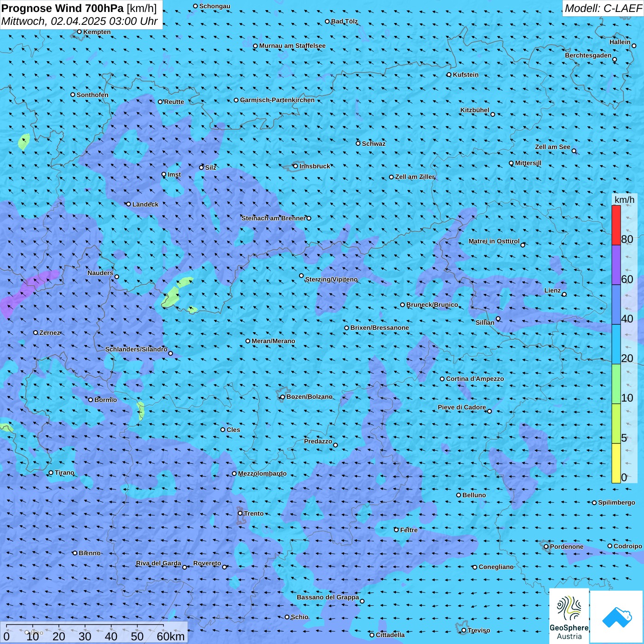This screenshot has width=644, height=644.
Task: Click the Landeck location dot
Action: [x=128, y=204]
